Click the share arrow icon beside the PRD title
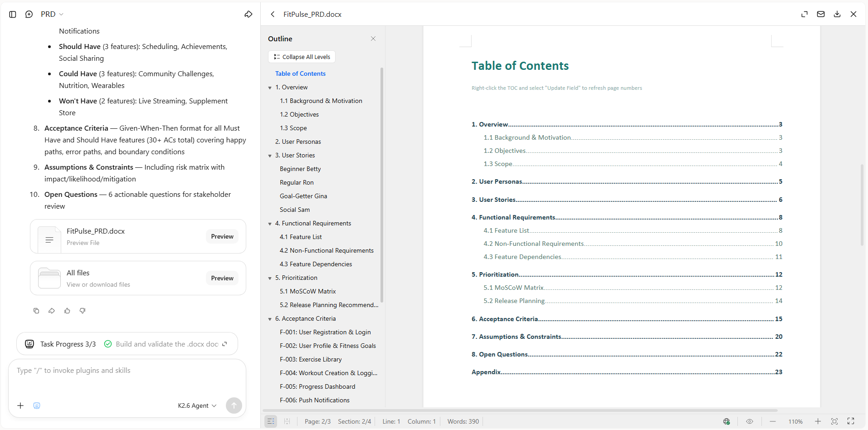This screenshot has height=430, width=868. 249,15
